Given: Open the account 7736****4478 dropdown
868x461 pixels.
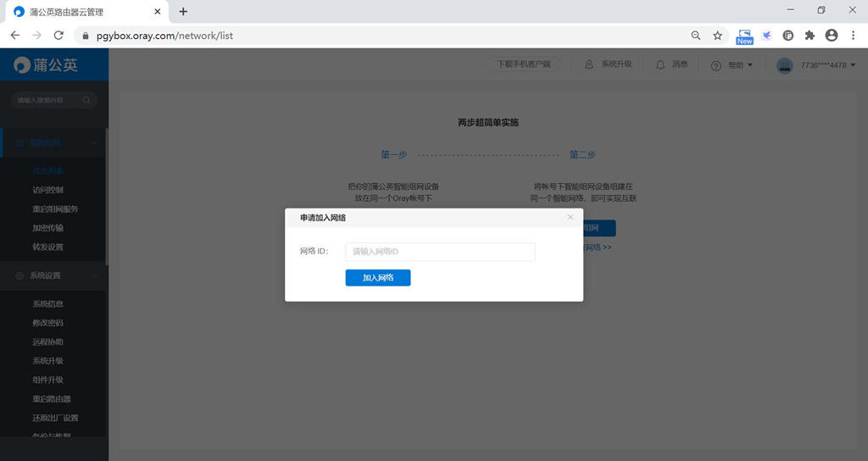Looking at the screenshot, I should tap(827, 65).
